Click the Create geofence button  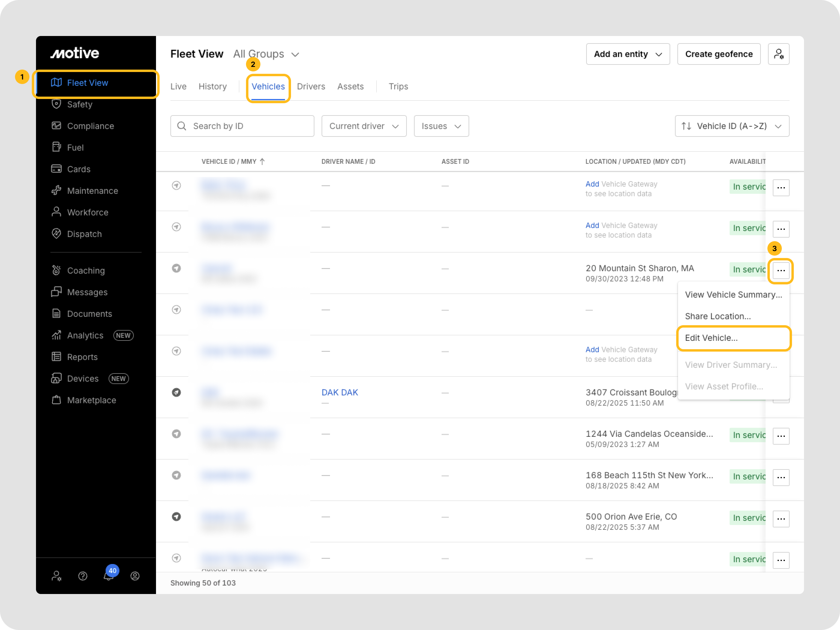tap(718, 54)
